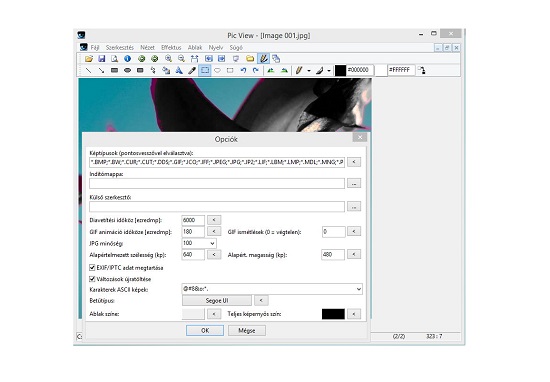Click the Zoom out magnifier icon
550x382 pixels.
[x=181, y=59]
